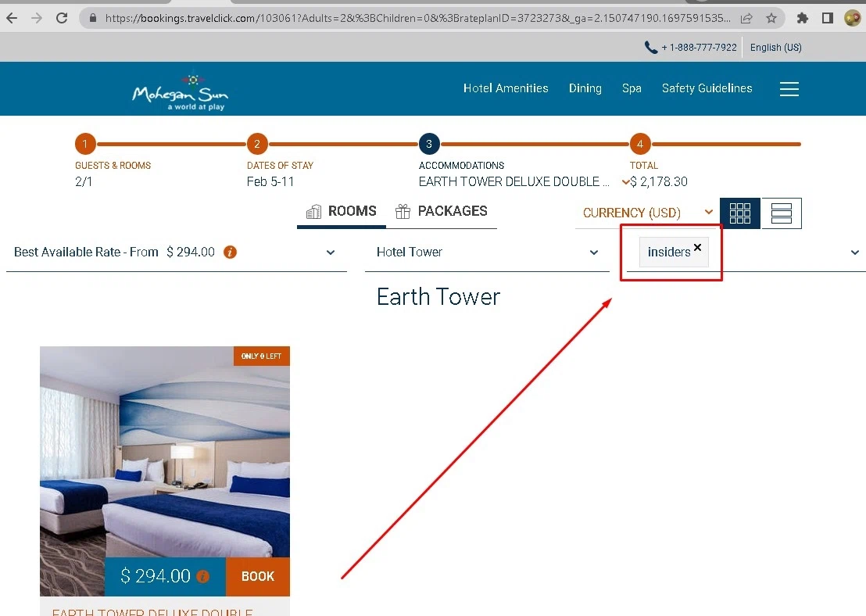
Task: Click step 2 Dates of Stay circle
Action: point(257,144)
